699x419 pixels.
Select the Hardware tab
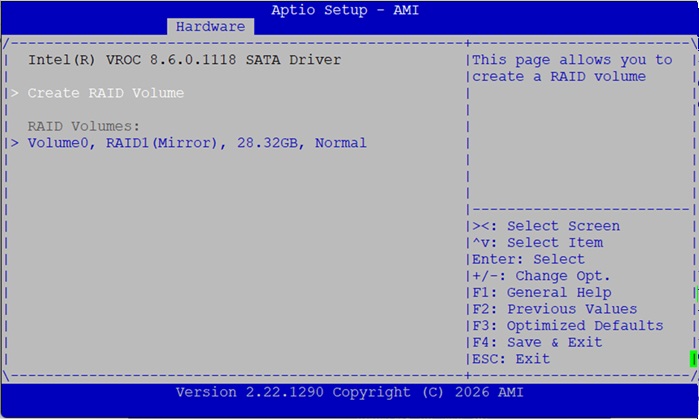pyautogui.click(x=210, y=26)
